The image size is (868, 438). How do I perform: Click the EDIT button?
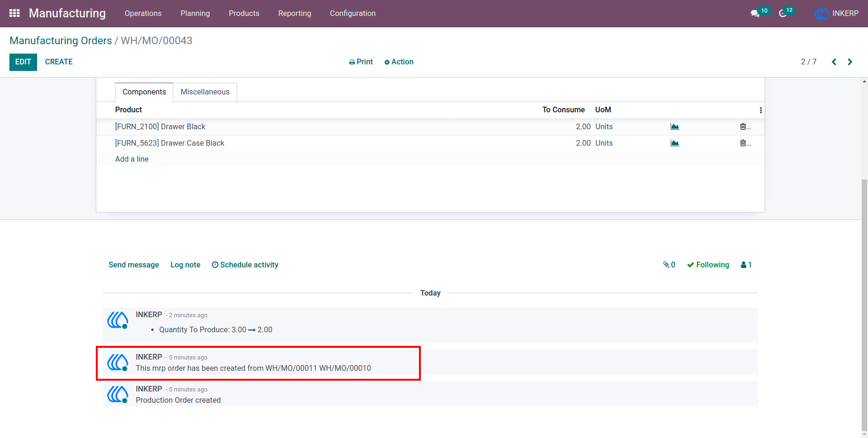[23, 62]
